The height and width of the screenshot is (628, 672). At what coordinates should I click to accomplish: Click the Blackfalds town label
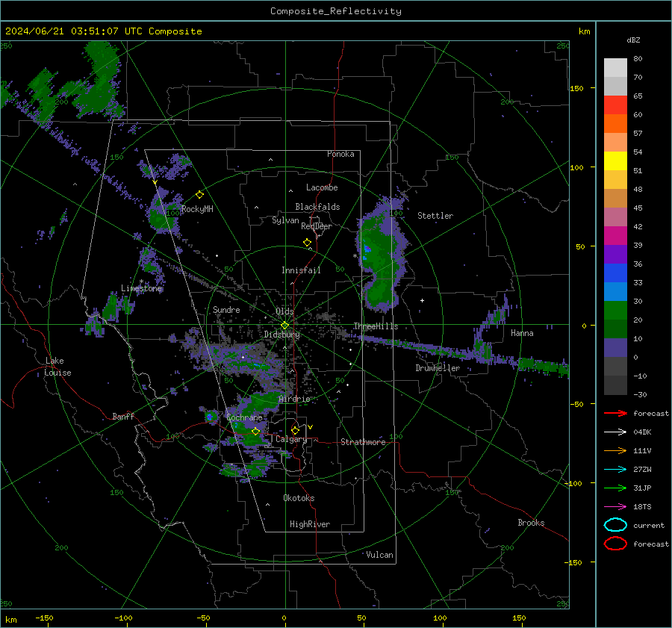pos(317,207)
